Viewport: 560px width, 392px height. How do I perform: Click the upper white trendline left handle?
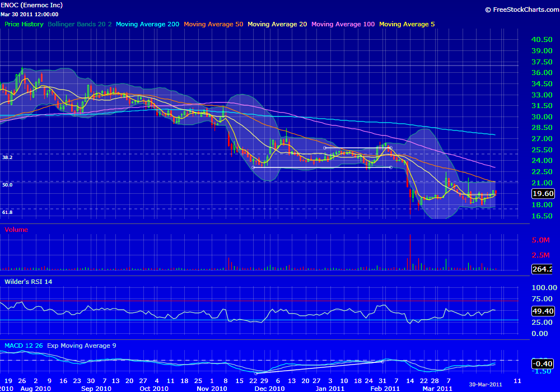325,148
